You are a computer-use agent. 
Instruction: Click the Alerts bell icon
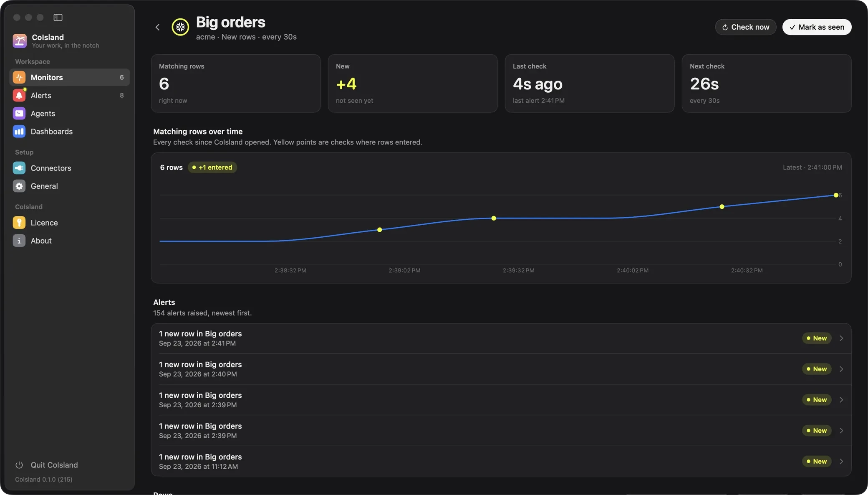pyautogui.click(x=19, y=95)
